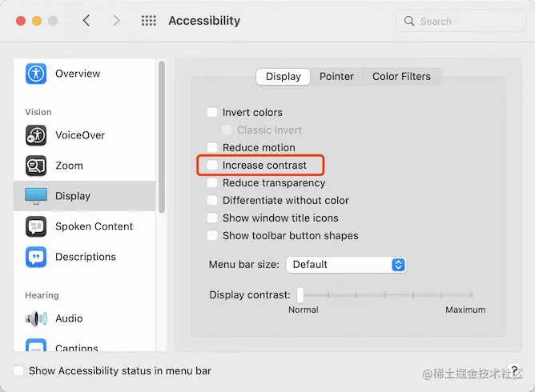Select the VoiceOver sidebar icon
Viewport: 535px width, 392px height.
click(x=36, y=135)
